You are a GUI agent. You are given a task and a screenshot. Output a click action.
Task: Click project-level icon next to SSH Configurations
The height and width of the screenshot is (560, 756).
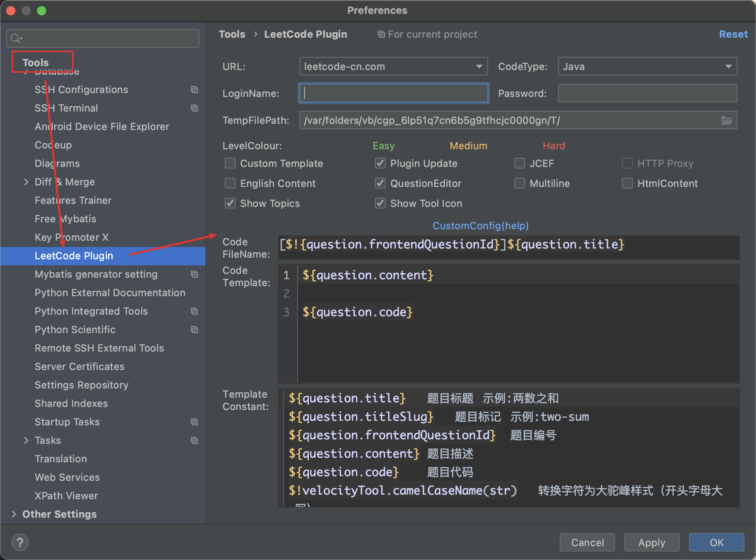pyautogui.click(x=194, y=90)
